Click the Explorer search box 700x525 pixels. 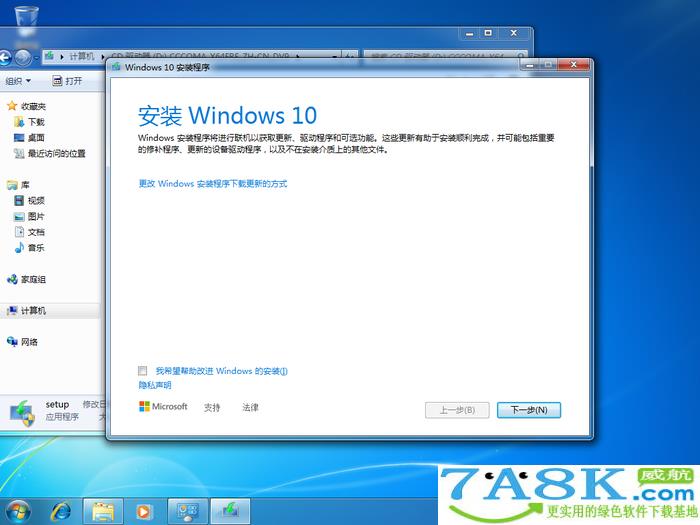coord(444,56)
